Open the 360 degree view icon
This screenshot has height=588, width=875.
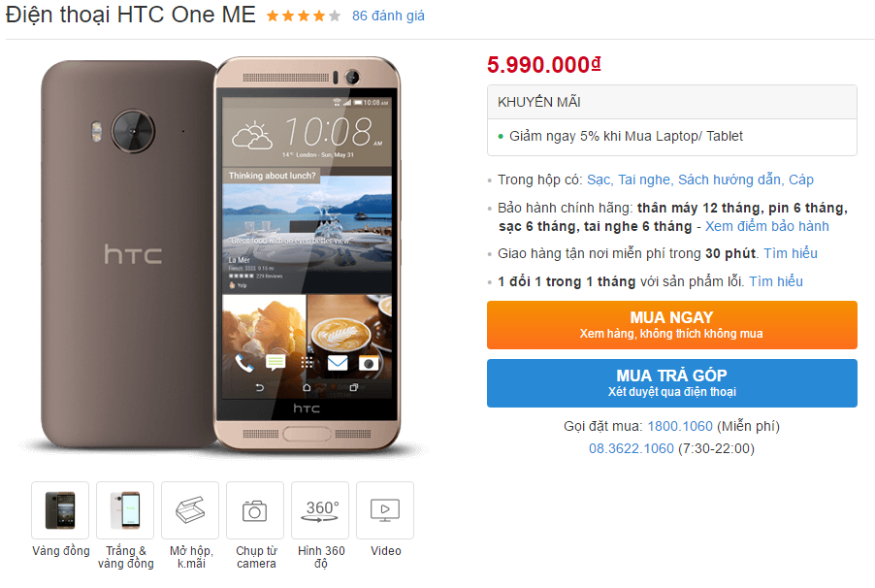pos(320,510)
